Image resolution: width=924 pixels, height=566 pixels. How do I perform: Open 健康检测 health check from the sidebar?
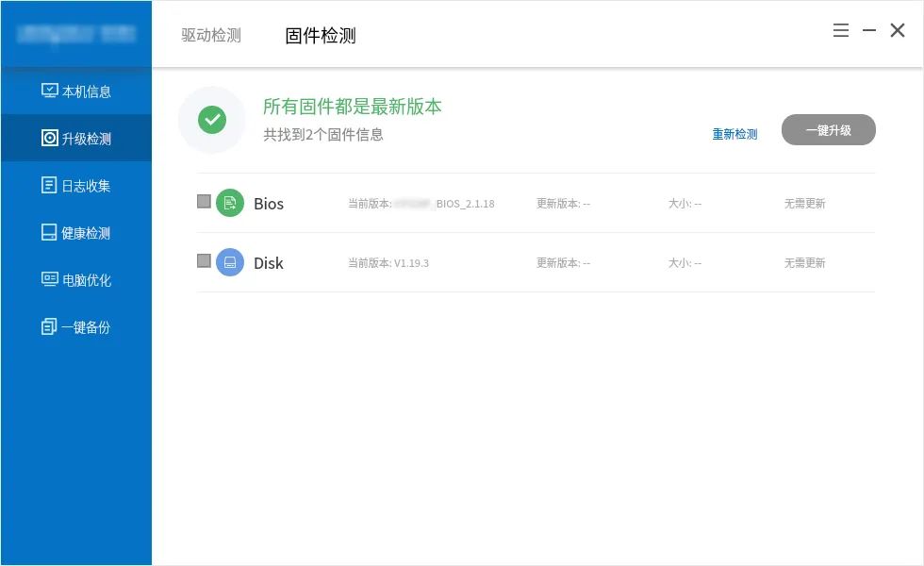(50, 232)
